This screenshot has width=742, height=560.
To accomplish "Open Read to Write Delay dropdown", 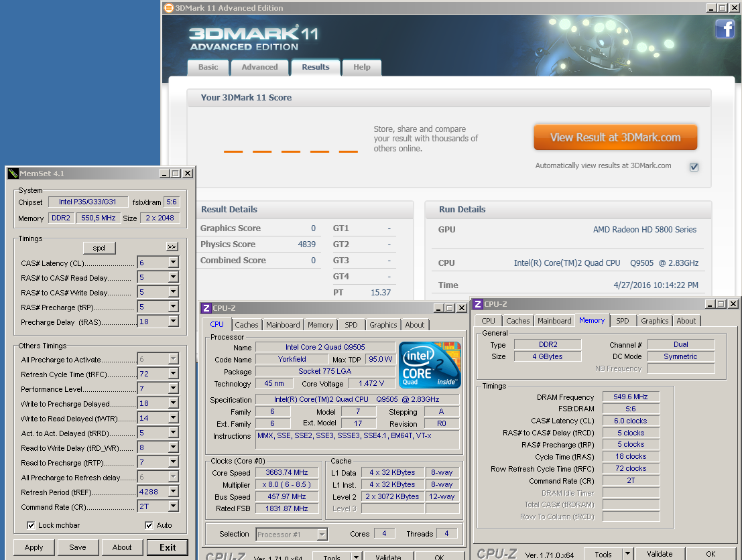I will pos(173,447).
